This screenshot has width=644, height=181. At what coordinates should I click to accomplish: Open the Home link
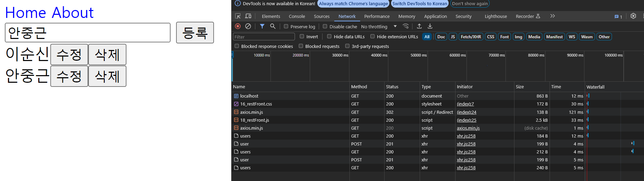[25, 13]
